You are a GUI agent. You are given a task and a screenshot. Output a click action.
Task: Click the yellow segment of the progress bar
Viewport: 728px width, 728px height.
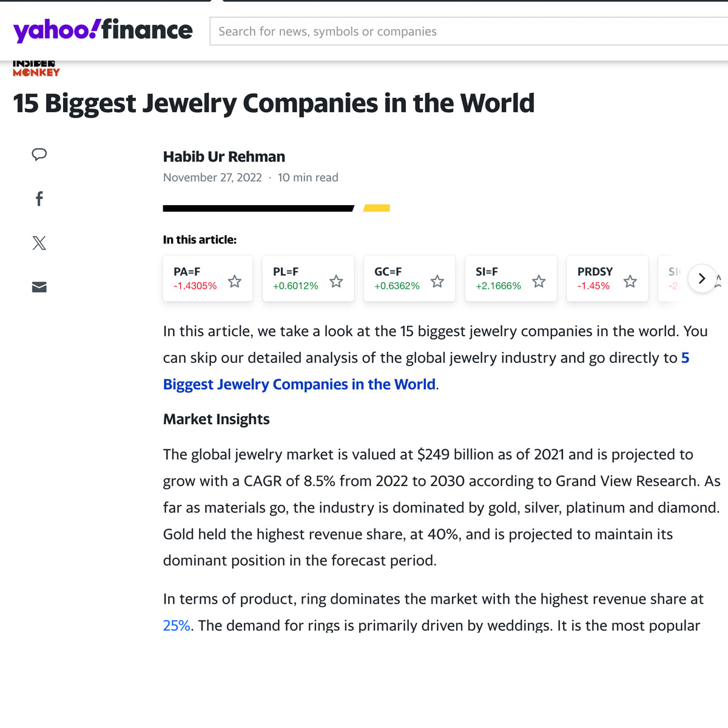(x=376, y=208)
